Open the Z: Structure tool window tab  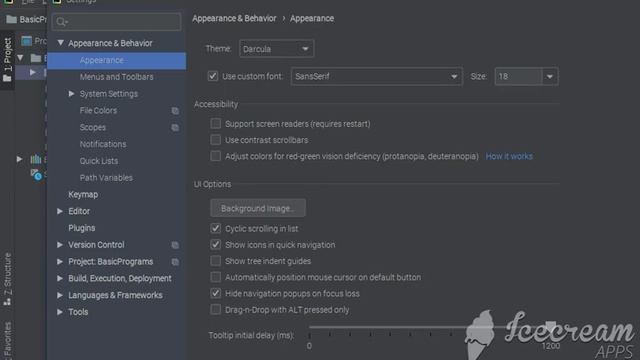[x=7, y=279]
